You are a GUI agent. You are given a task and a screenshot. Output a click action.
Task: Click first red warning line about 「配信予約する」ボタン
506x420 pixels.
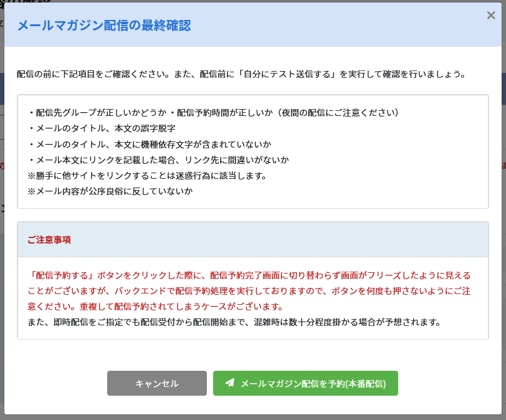(x=249, y=275)
